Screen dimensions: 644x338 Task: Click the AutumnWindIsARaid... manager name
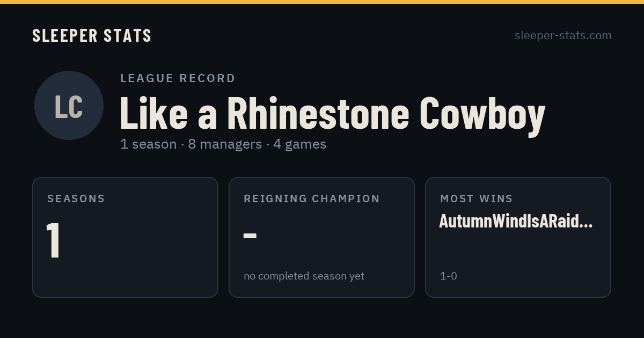(x=516, y=221)
